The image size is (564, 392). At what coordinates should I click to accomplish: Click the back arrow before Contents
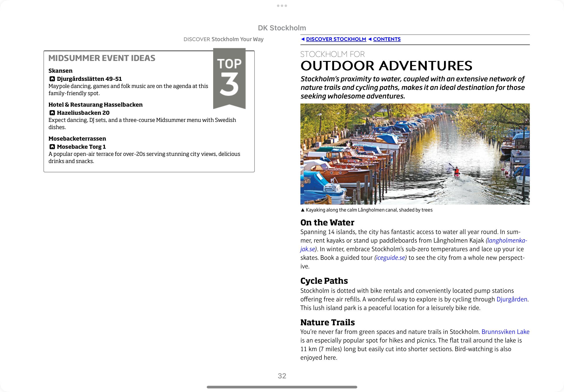point(370,39)
